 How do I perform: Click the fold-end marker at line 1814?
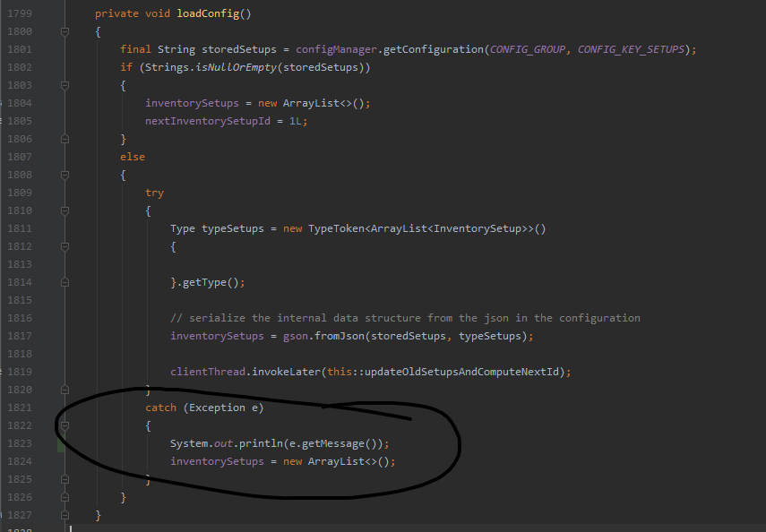pyautogui.click(x=63, y=281)
